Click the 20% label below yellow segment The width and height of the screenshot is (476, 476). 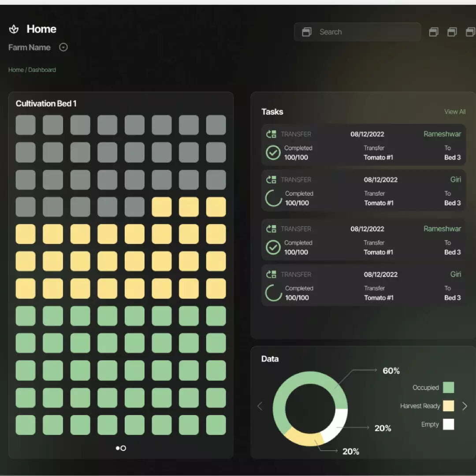pyautogui.click(x=351, y=451)
